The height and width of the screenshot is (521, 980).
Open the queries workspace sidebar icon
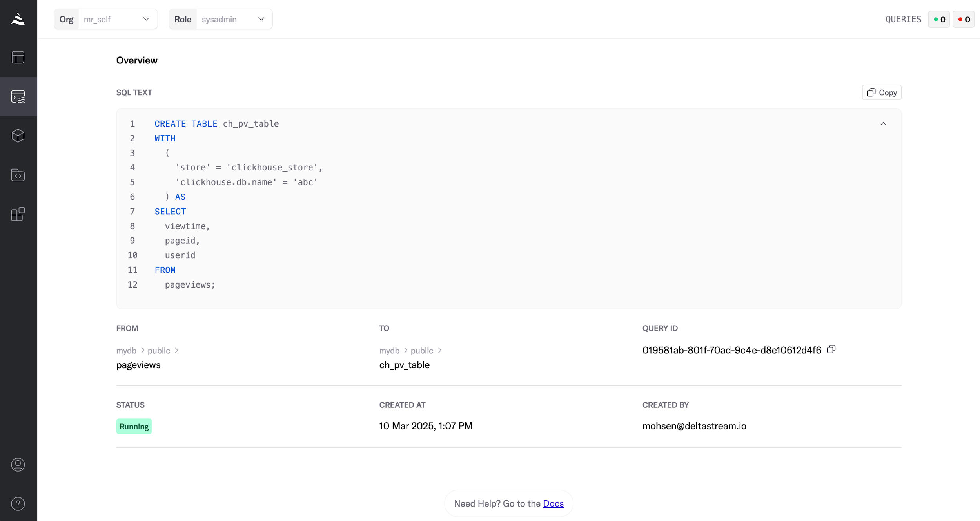click(18, 97)
